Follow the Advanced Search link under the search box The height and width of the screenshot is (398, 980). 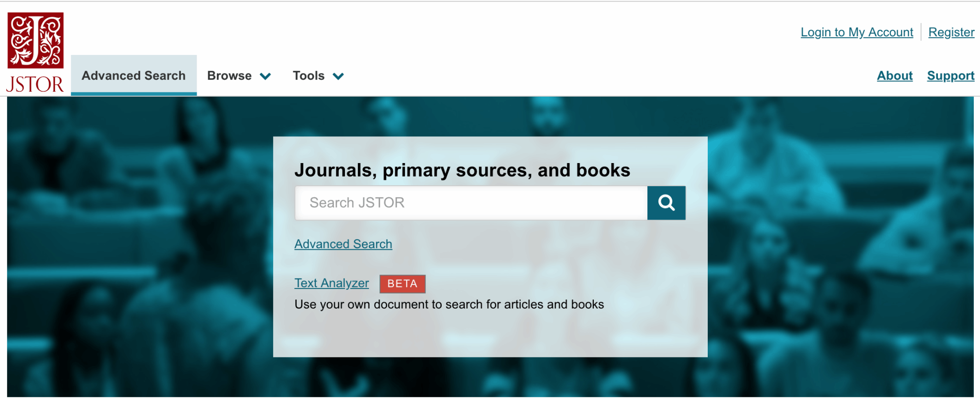343,244
